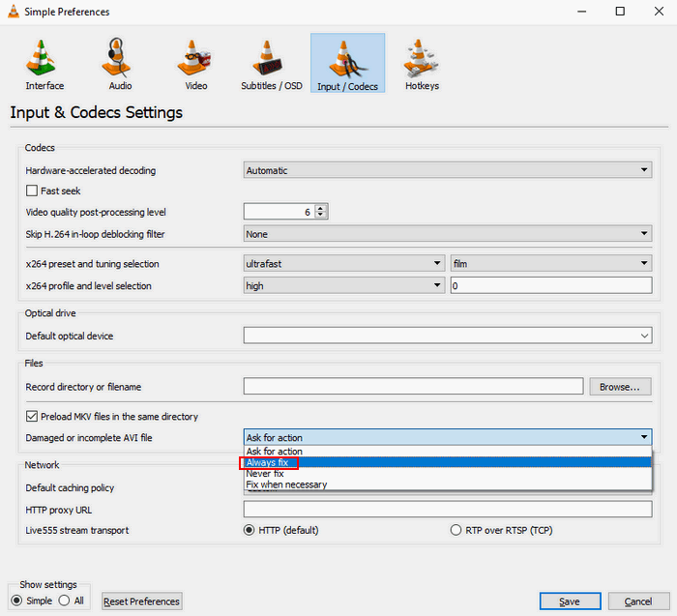Choose Simple show settings radio
The image size is (677, 616).
point(16,601)
